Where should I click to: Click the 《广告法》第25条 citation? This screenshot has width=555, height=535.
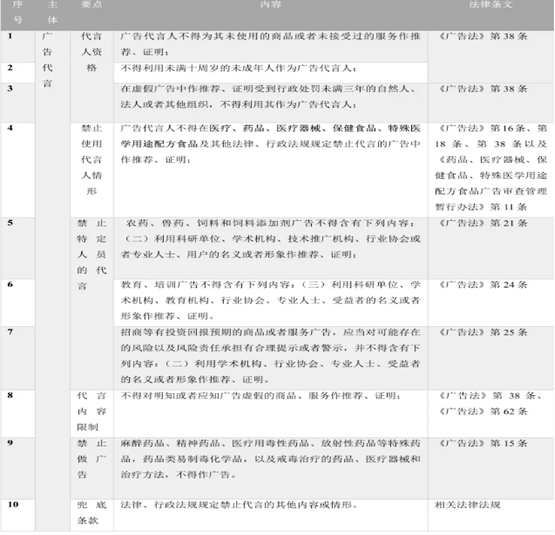[483, 332]
